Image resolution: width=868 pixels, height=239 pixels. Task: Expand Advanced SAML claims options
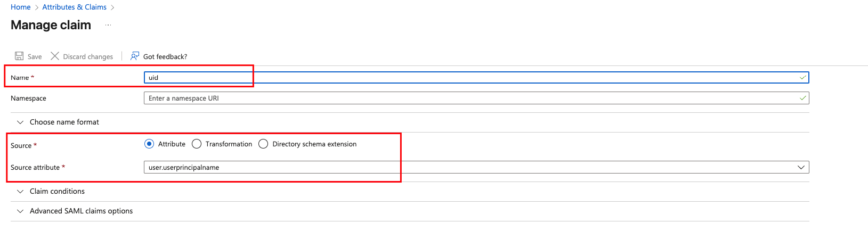tap(81, 211)
